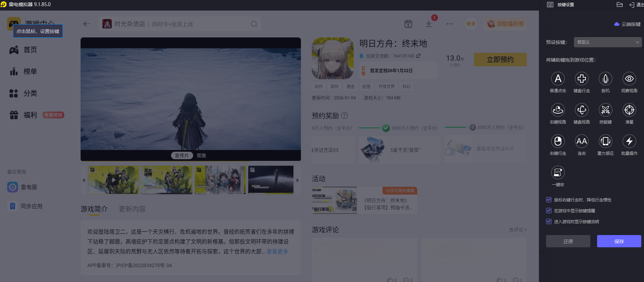The width and height of the screenshot is (644, 282).
Task: Select the 键盘行走 D-pad icon
Action: [581, 79]
